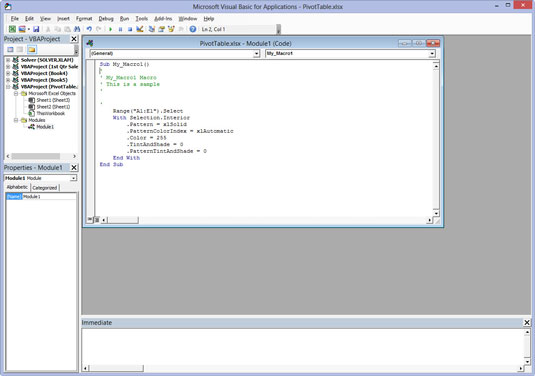The height and width of the screenshot is (376, 535).
Task: Stop execution with the Reset icon
Action: [x=130, y=29]
